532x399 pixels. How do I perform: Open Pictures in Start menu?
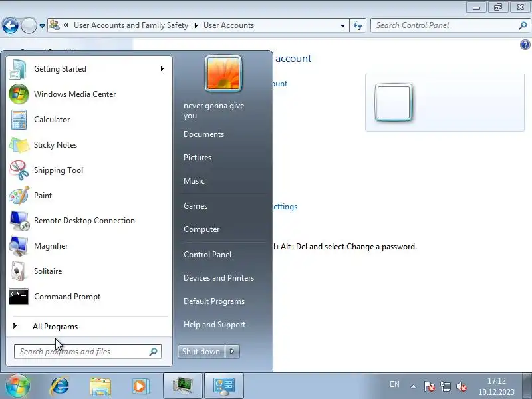point(198,158)
